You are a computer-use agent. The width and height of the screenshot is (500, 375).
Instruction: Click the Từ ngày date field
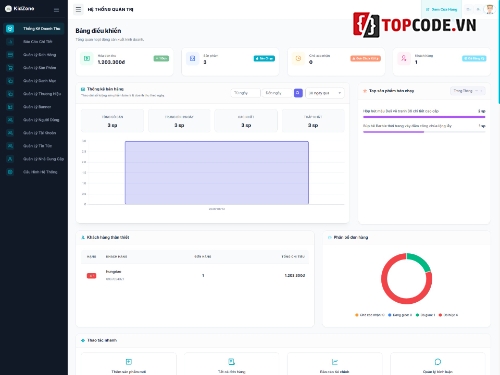click(x=245, y=93)
